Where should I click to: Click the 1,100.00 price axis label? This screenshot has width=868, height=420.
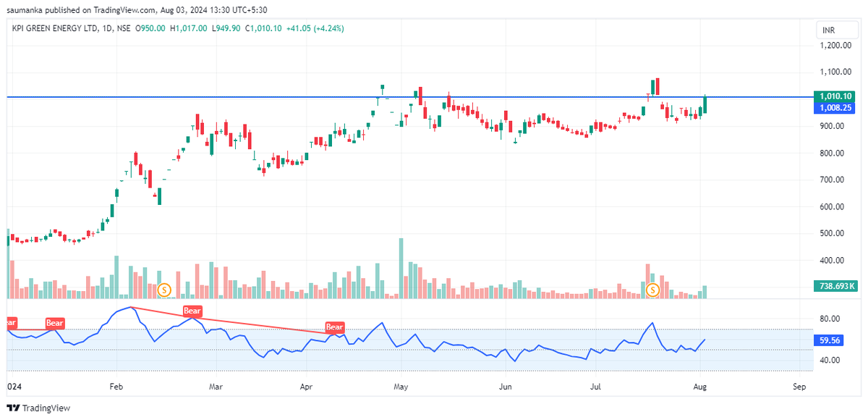(835, 72)
